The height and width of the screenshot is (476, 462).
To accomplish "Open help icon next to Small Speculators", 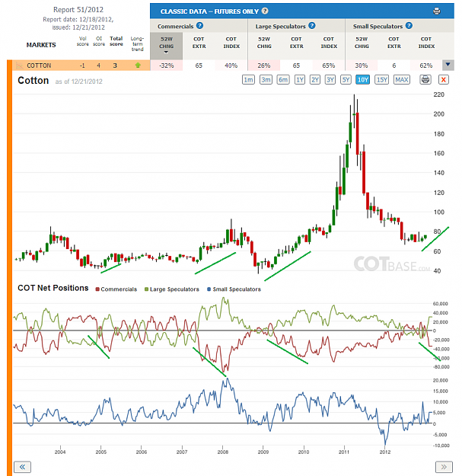I will pos(409,25).
